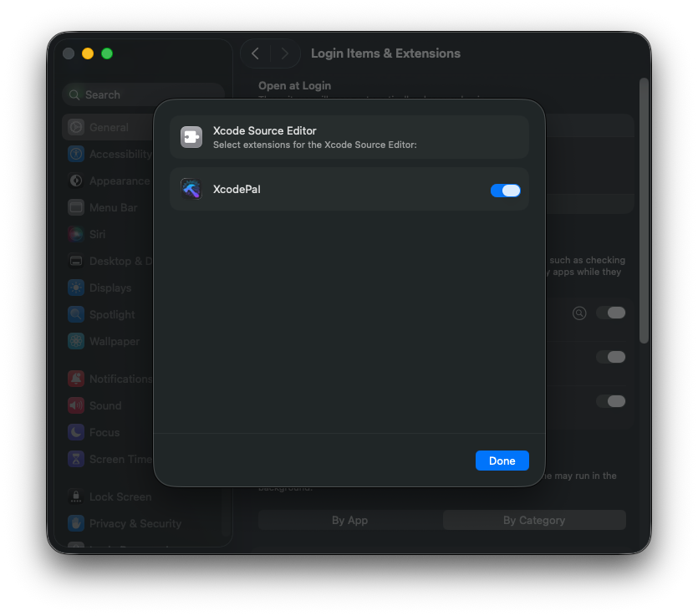Click the Open at Login heading
The width and height of the screenshot is (698, 616).
[295, 85]
